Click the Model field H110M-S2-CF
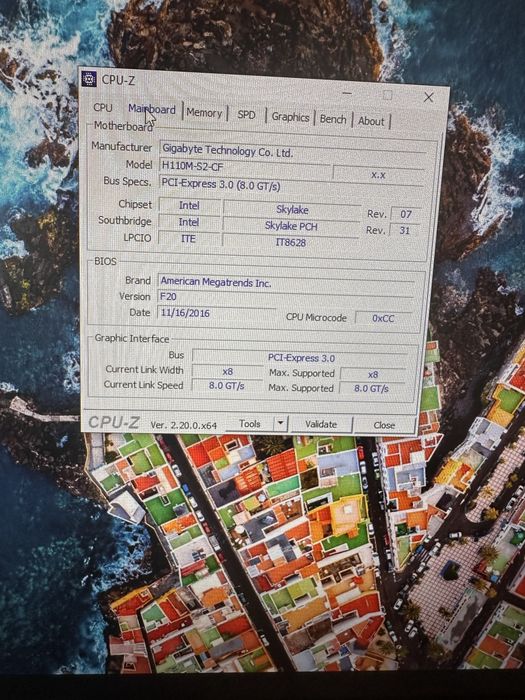 (x=245, y=166)
